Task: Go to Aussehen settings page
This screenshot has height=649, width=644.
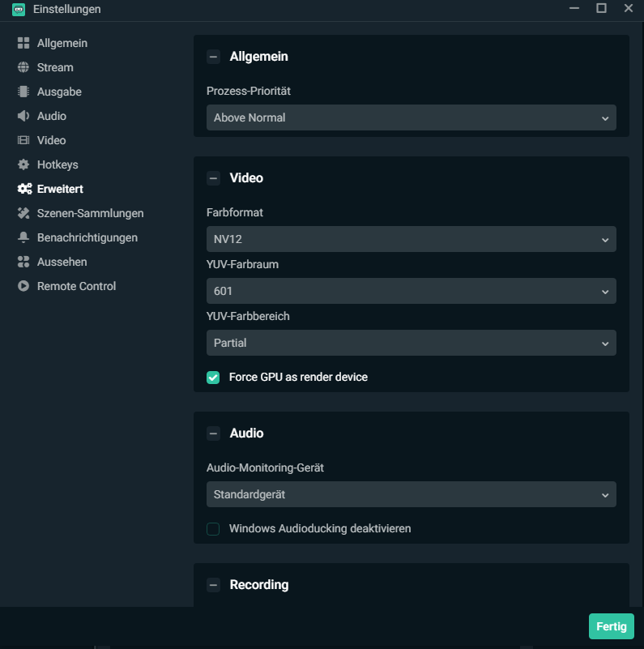Action: (x=62, y=262)
